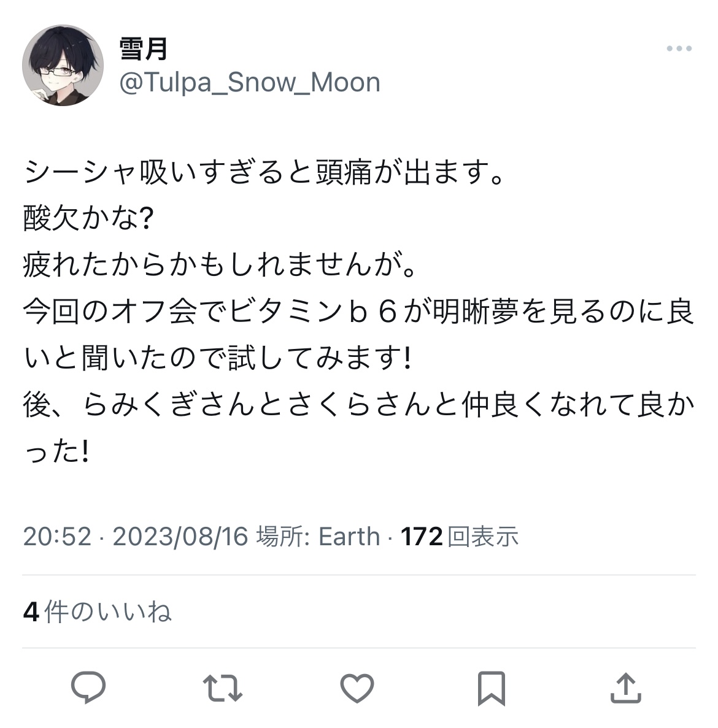Click the @Tulpa_Snow_Moon handle
Viewport: 718px width, 728px height.
pyautogui.click(x=250, y=83)
